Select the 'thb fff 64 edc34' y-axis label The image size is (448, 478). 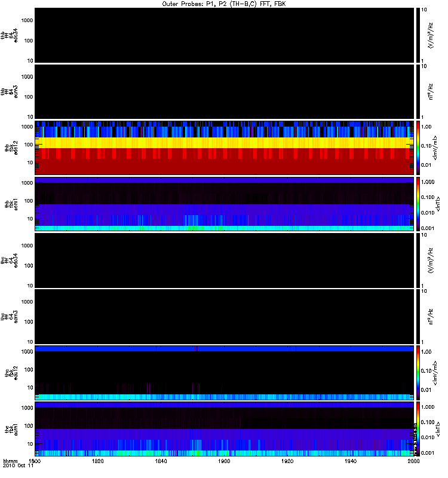point(9,35)
